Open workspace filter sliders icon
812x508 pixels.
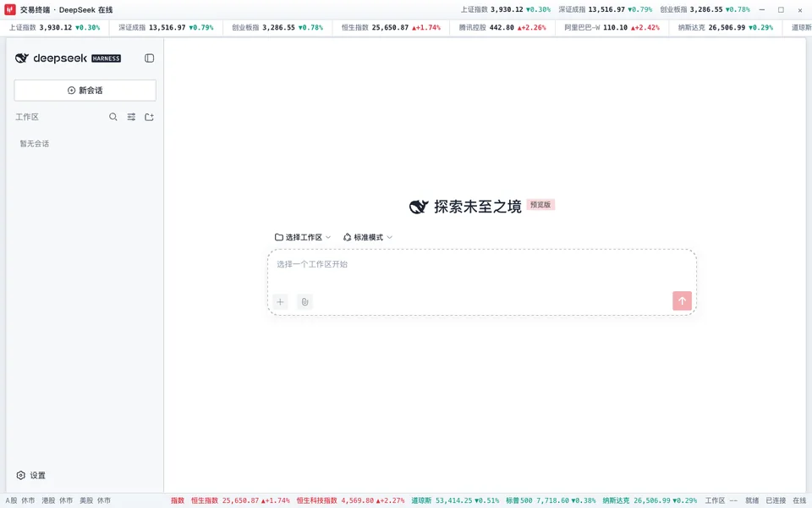131,117
